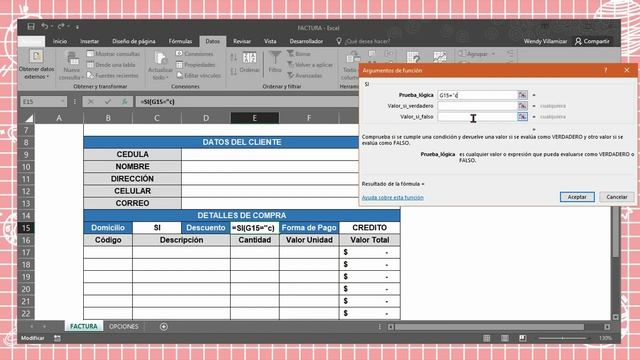This screenshot has height=360, width=640.
Task: Click the Conexiones icon
Action: click(179, 54)
